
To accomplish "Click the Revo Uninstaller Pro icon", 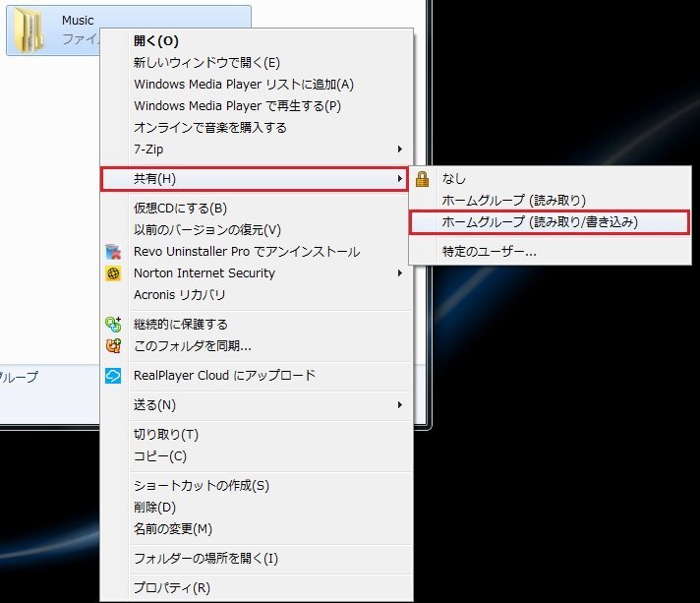I will [113, 252].
